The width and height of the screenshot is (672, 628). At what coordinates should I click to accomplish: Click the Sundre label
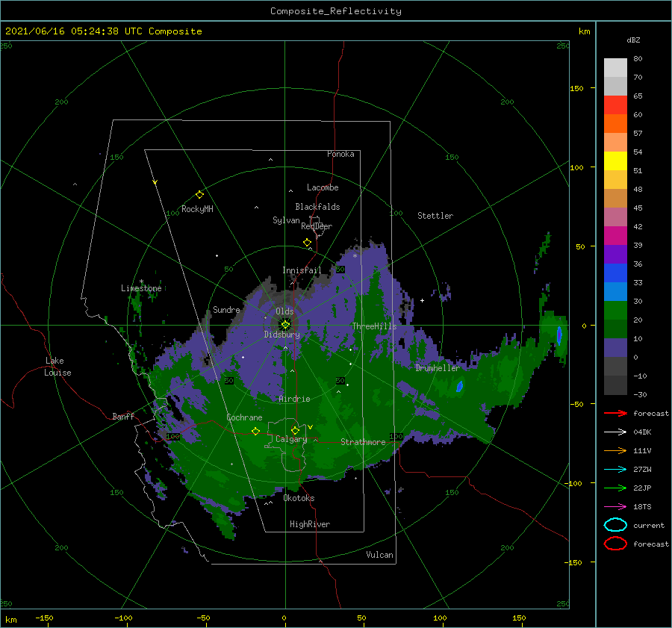(x=226, y=309)
